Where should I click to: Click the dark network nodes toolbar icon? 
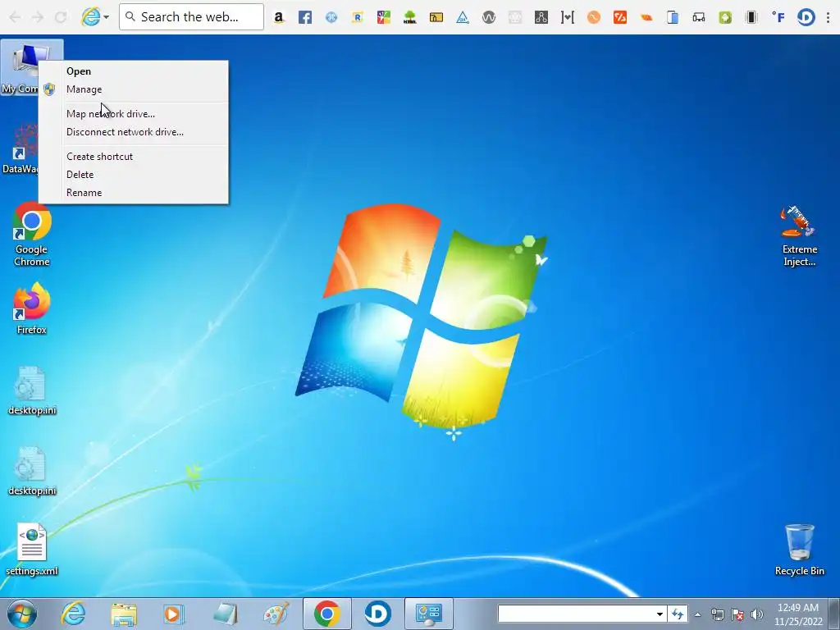(x=541, y=17)
